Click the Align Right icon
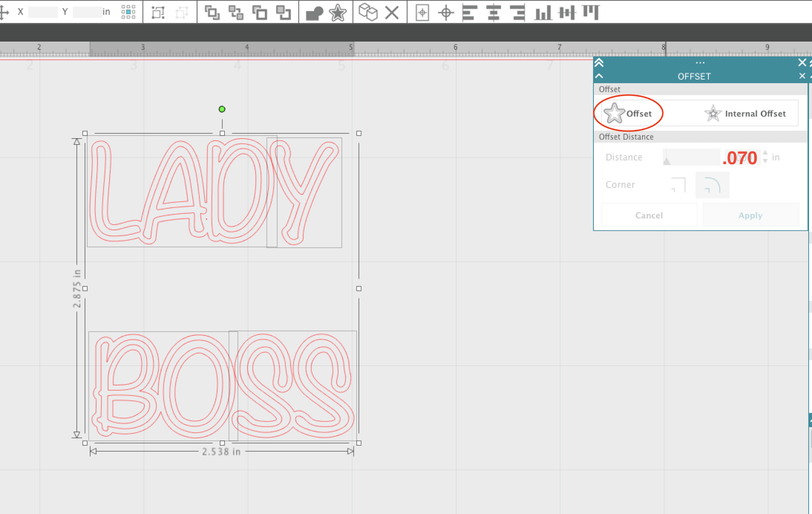 [517, 13]
